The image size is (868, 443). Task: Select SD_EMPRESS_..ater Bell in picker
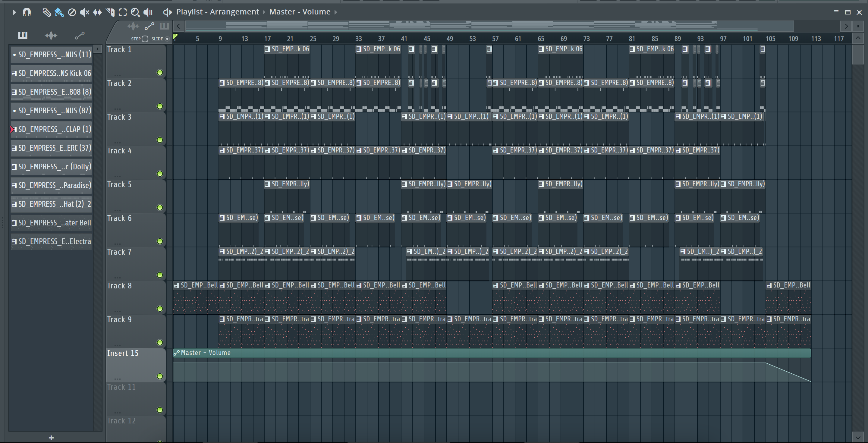51,223
